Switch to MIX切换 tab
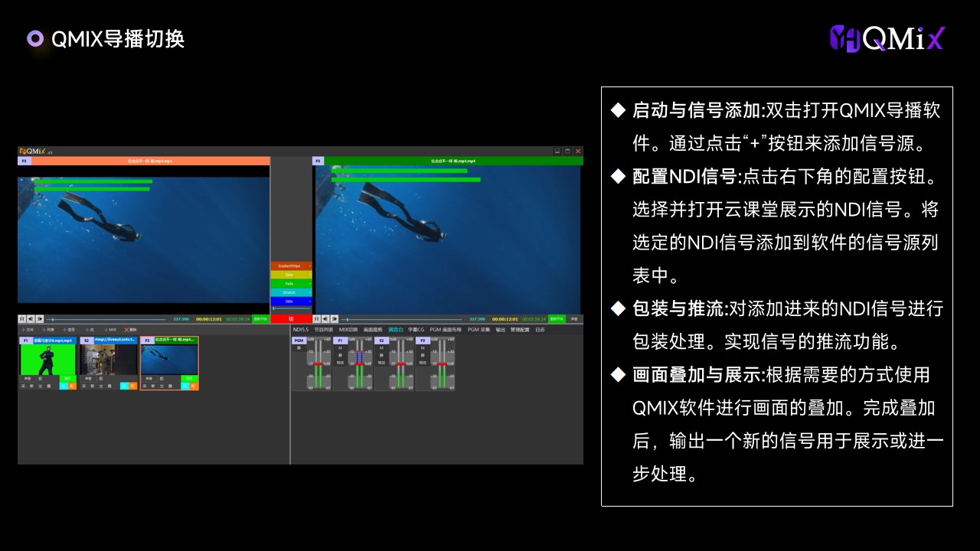This screenshot has height=551, width=980. (x=348, y=330)
